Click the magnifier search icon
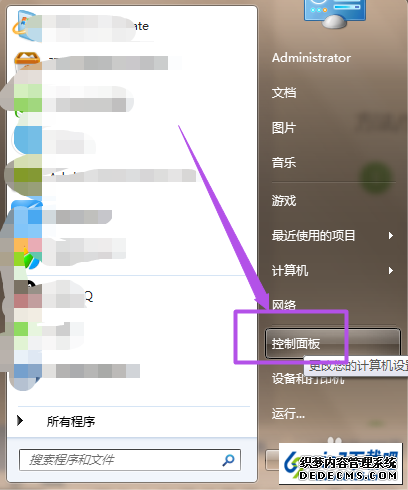Viewport: 408px width, 490px height. pyautogui.click(x=228, y=460)
